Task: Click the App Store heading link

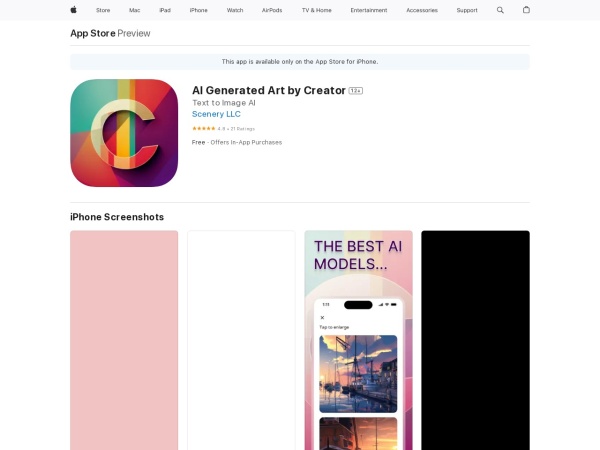Action: [92, 33]
